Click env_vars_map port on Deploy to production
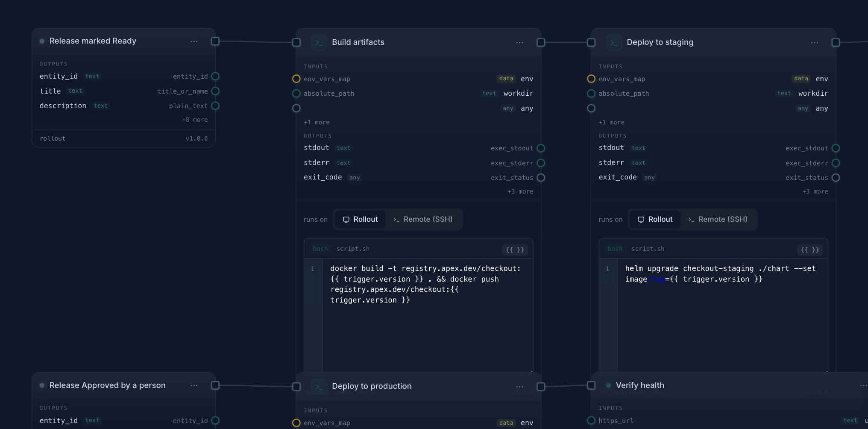Screen dimensions: 868x429 296,423
